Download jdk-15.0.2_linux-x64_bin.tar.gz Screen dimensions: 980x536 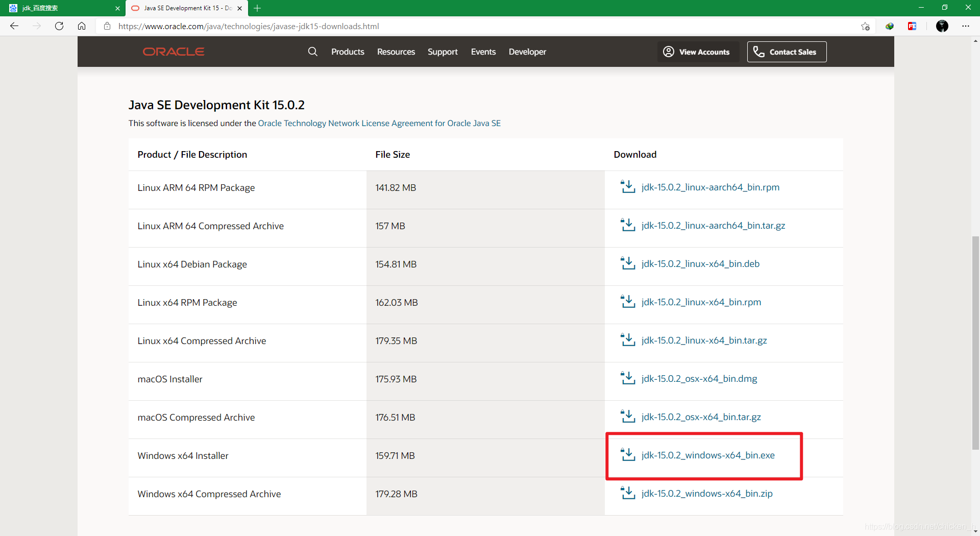pyautogui.click(x=704, y=340)
